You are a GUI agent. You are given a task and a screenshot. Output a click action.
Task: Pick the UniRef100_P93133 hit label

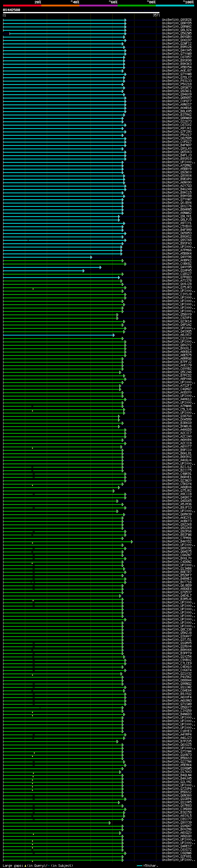[x=177, y=81]
